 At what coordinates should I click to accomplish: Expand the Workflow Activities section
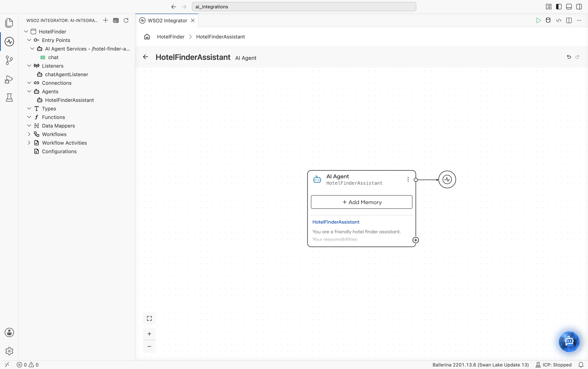tap(29, 143)
